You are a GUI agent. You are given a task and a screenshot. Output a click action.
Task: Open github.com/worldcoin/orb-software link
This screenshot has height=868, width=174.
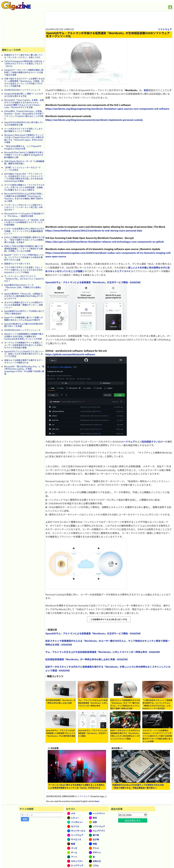tap(70, 354)
